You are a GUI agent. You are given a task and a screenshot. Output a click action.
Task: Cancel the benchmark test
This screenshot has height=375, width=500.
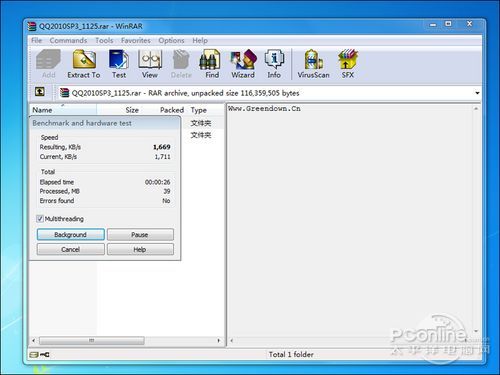tap(71, 249)
